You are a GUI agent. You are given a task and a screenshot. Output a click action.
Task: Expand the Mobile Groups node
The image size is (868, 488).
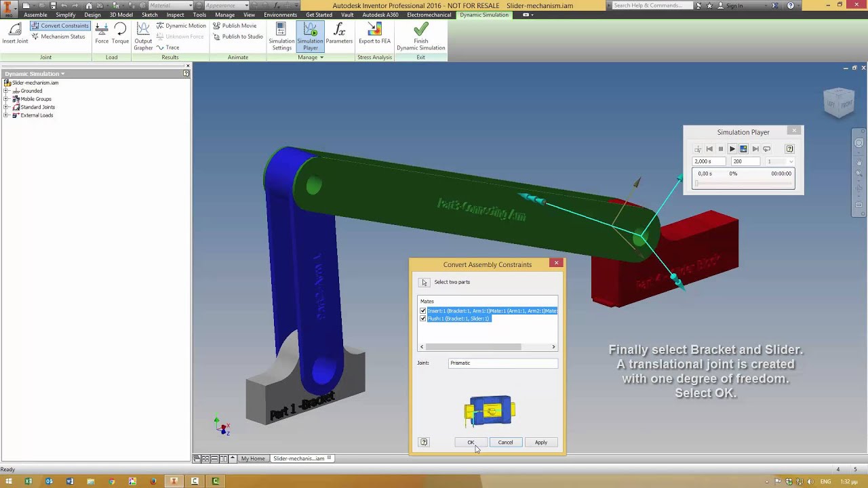coord(7,99)
